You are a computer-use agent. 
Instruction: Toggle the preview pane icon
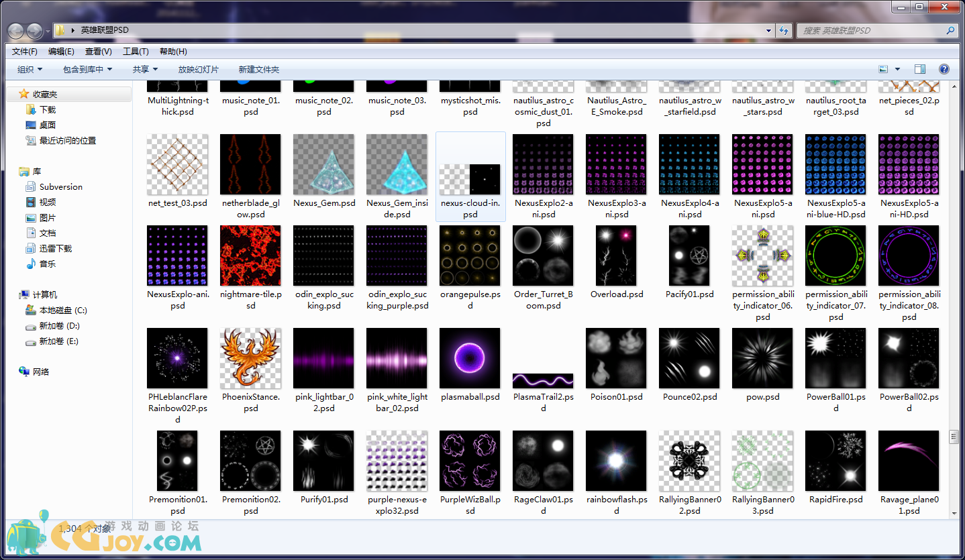(919, 69)
